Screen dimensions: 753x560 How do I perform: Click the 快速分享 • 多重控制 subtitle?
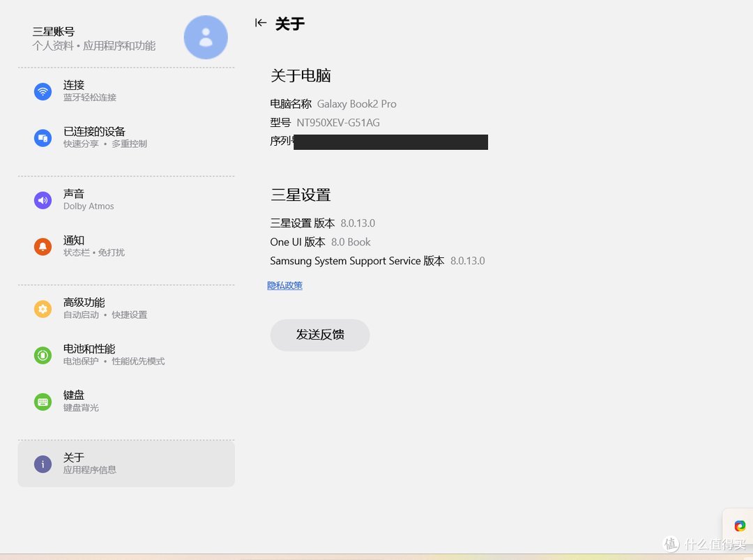pos(105,144)
